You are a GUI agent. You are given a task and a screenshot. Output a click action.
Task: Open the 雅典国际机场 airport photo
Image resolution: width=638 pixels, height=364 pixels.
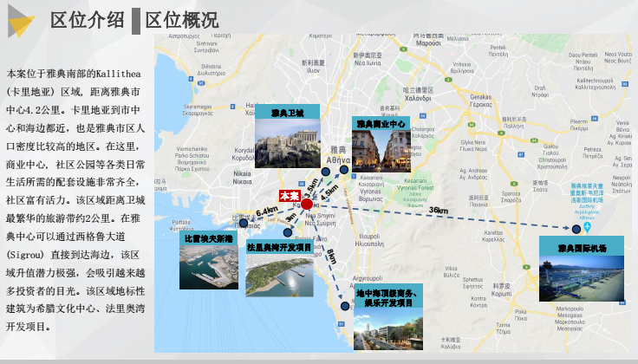(582, 278)
